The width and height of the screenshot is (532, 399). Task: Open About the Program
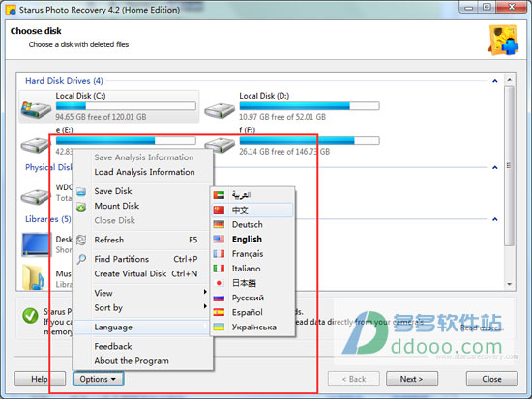(132, 361)
